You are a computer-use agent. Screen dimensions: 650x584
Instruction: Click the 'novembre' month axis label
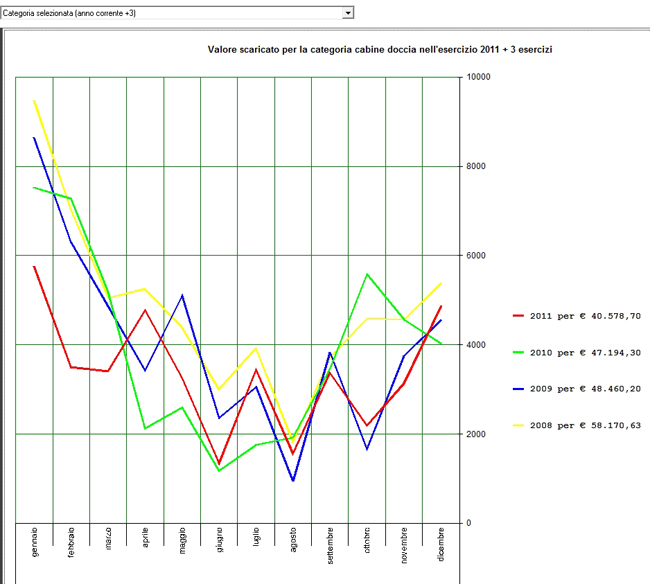point(404,545)
